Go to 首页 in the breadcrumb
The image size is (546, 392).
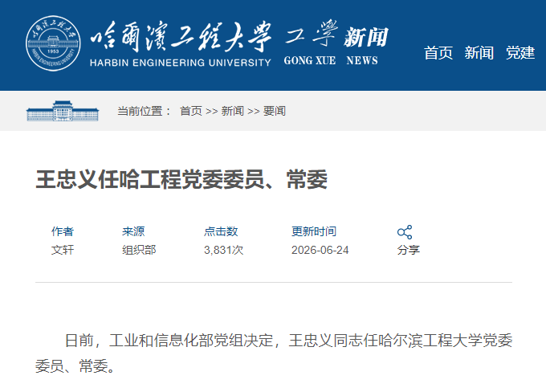click(x=191, y=111)
